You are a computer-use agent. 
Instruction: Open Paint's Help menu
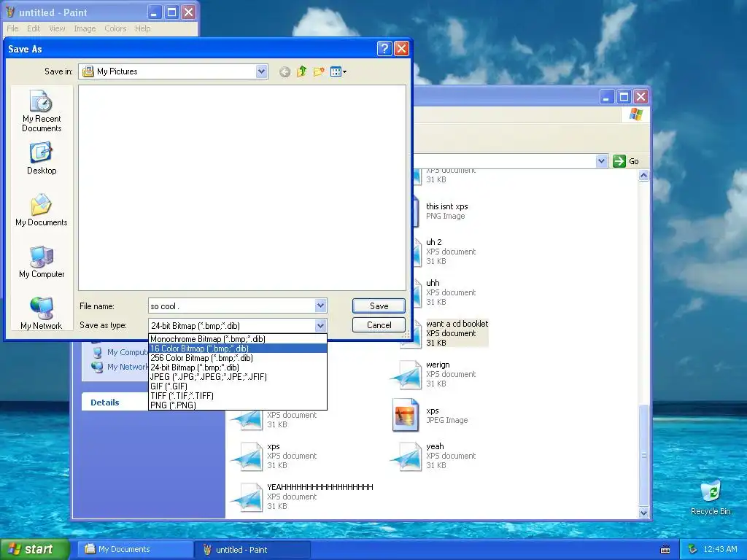pyautogui.click(x=142, y=28)
